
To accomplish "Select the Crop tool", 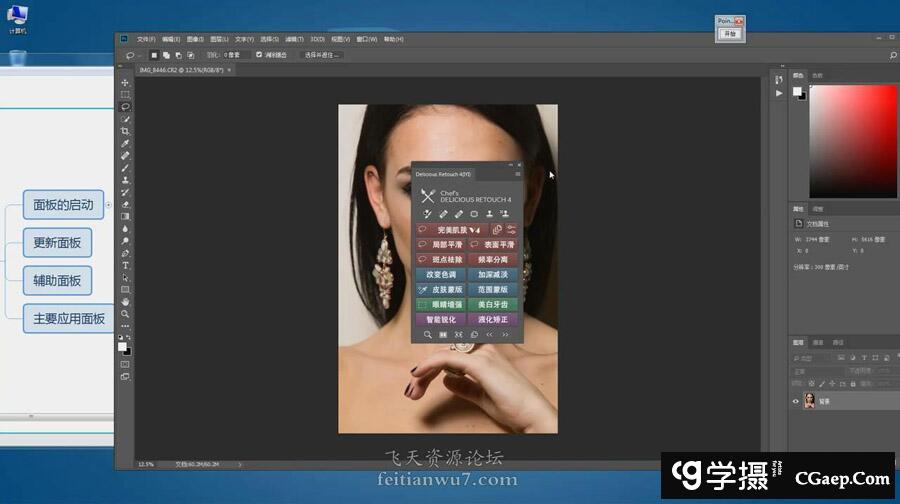I will 125,131.
